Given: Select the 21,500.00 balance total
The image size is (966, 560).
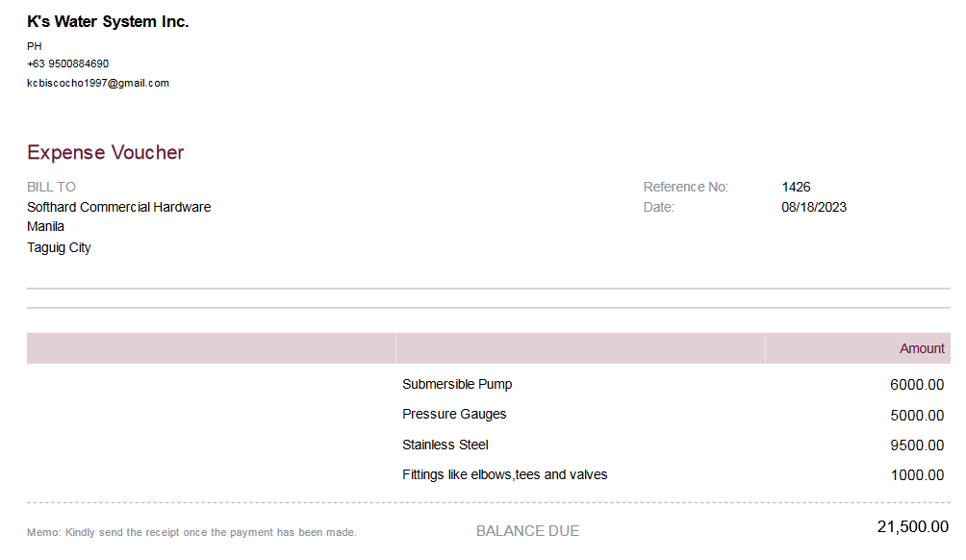Looking at the screenshot, I should tap(912, 527).
